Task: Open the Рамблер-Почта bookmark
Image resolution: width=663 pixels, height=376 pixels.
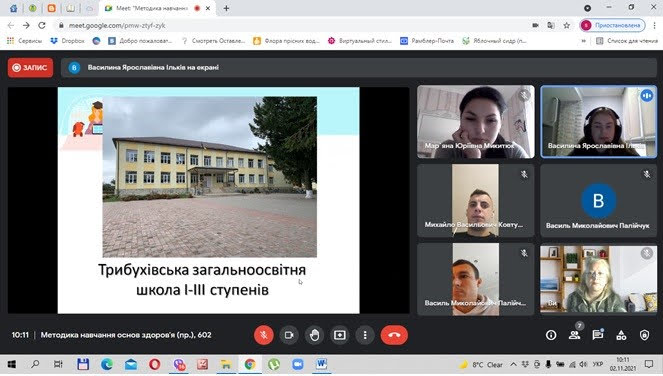Action: [x=427, y=41]
